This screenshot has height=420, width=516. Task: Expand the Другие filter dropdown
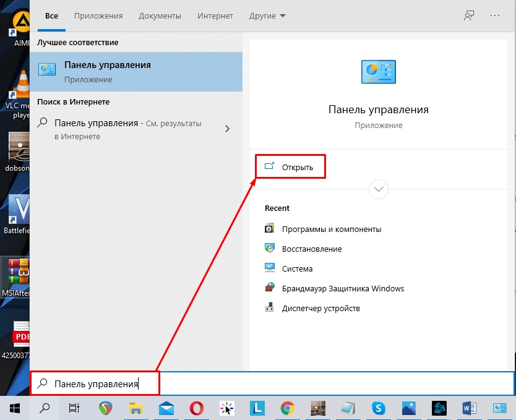267,15
